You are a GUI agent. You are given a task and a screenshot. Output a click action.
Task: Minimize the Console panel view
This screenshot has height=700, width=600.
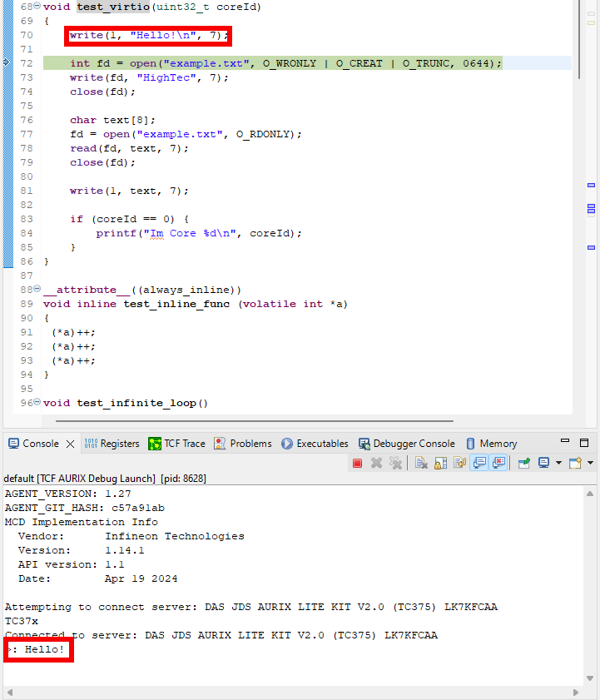click(x=568, y=442)
